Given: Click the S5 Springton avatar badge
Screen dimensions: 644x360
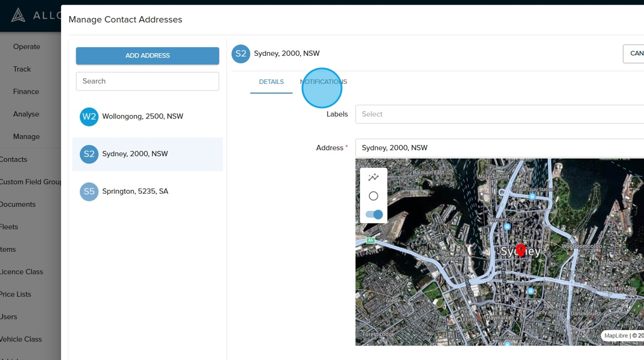Looking at the screenshot, I should (x=89, y=192).
